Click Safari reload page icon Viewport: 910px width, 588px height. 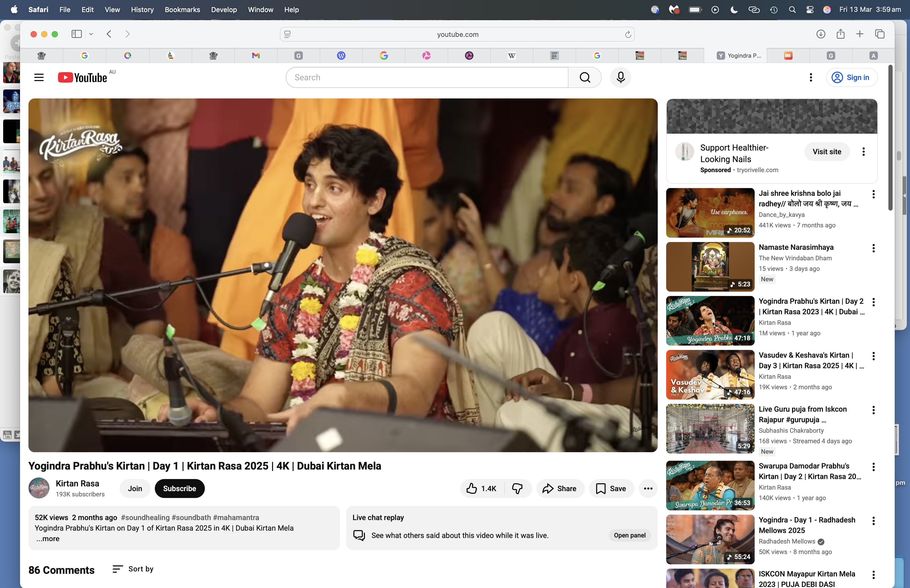pyautogui.click(x=628, y=34)
